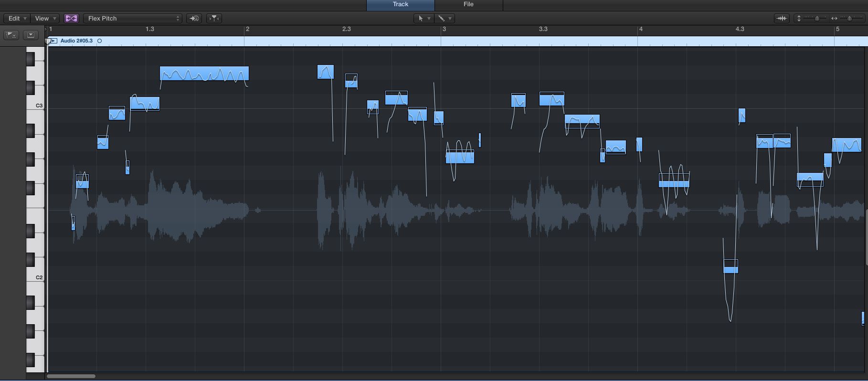Screen dimensions: 868x381
Task: Select the lowest pitch note near 4.3
Action: 730,266
